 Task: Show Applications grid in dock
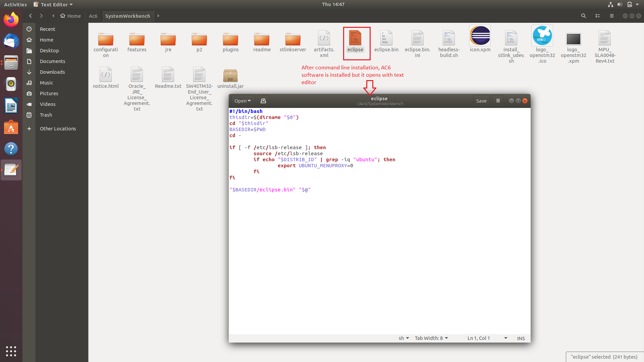click(11, 351)
